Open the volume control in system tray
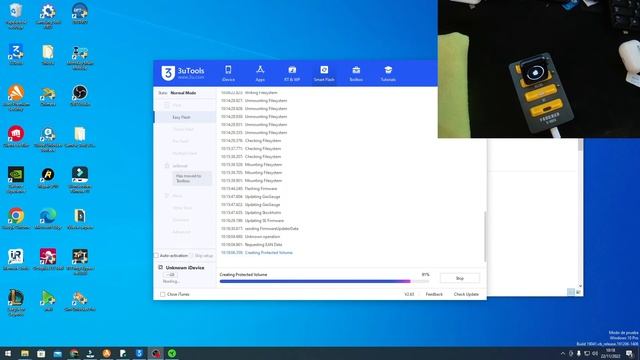 (595, 353)
